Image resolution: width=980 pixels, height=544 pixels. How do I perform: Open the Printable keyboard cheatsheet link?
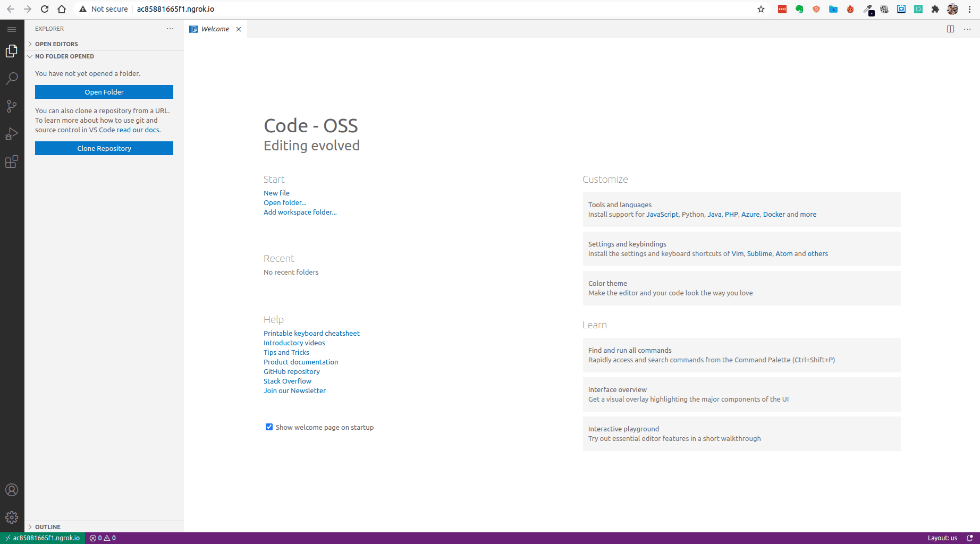pyautogui.click(x=311, y=333)
